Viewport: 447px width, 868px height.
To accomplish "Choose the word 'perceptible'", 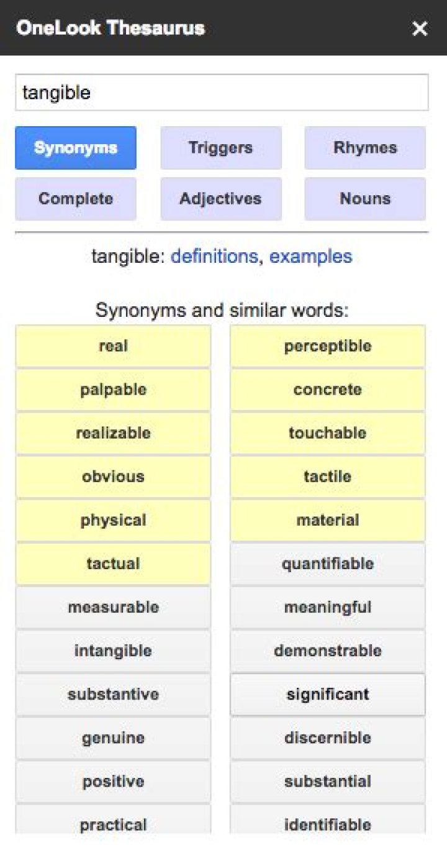I will tap(327, 346).
